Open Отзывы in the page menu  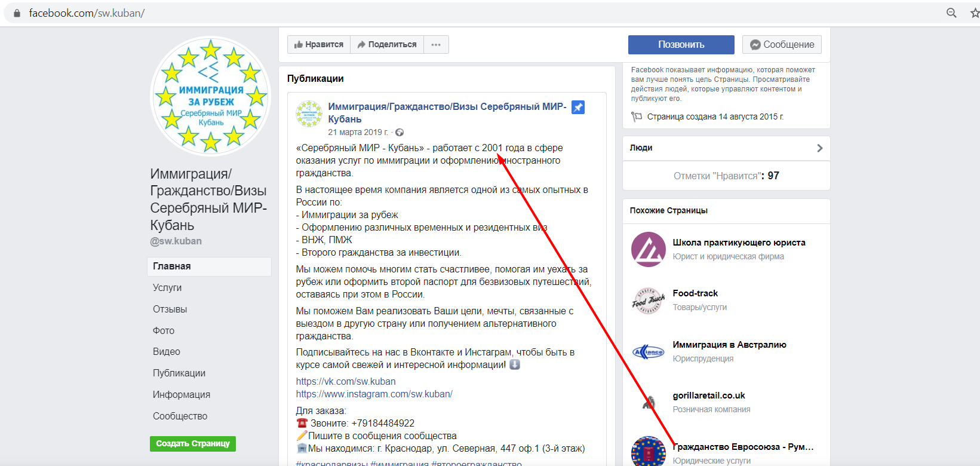pyautogui.click(x=170, y=309)
